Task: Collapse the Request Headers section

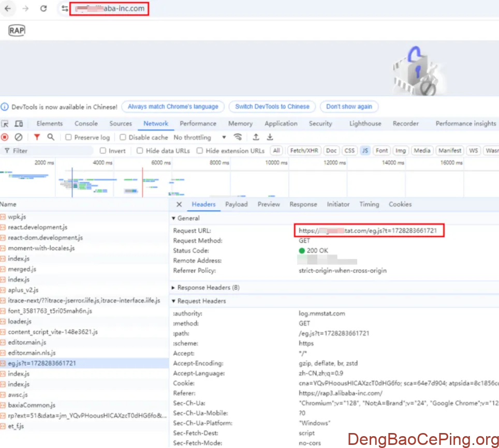Action: click(173, 301)
